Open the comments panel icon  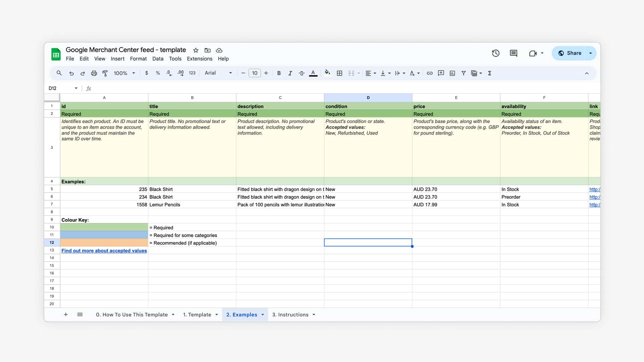pyautogui.click(x=514, y=53)
